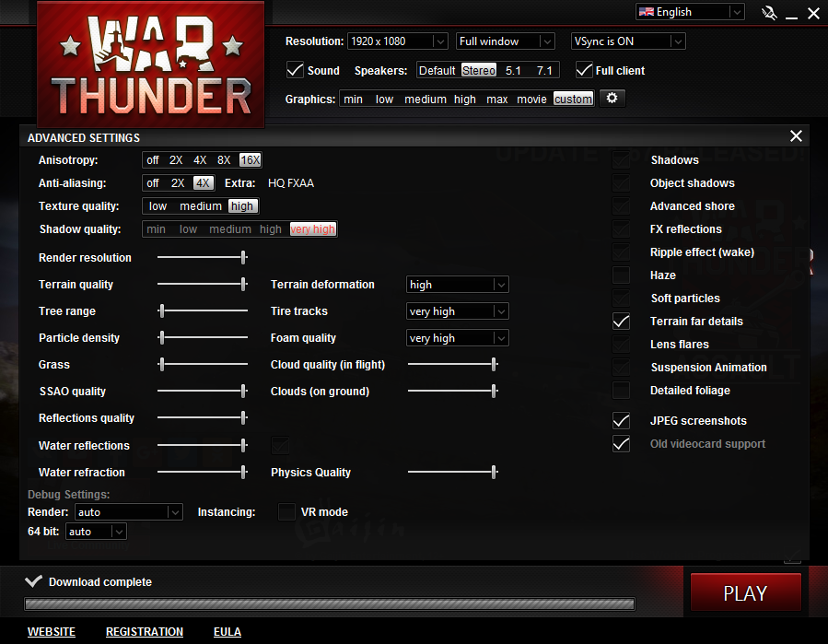Open the EULA link
Viewport: 828px width, 644px height.
[x=227, y=632]
